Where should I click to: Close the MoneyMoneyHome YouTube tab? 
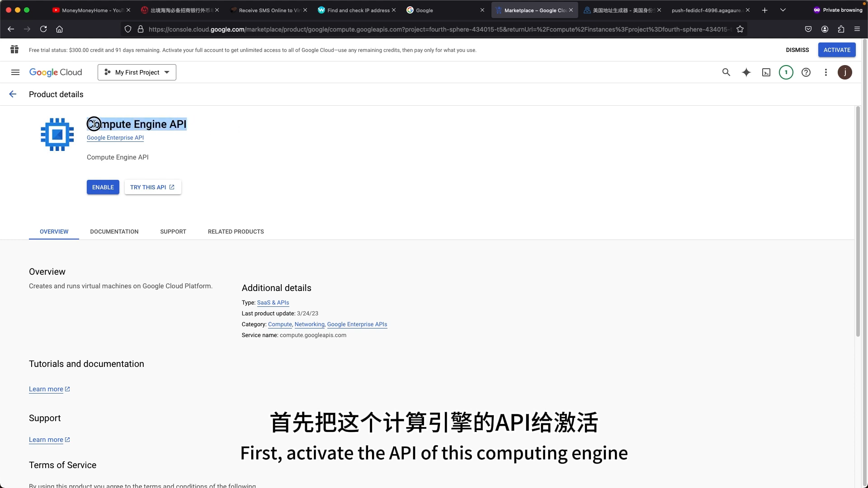(128, 10)
